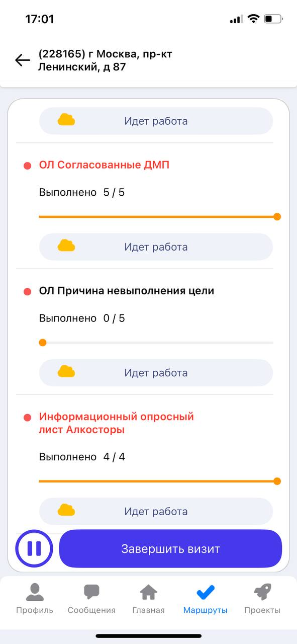The image size is (297, 644).
Task: Tap cloud icon under Информационный опросный лист Алкосторы
Action: pyautogui.click(x=66, y=511)
